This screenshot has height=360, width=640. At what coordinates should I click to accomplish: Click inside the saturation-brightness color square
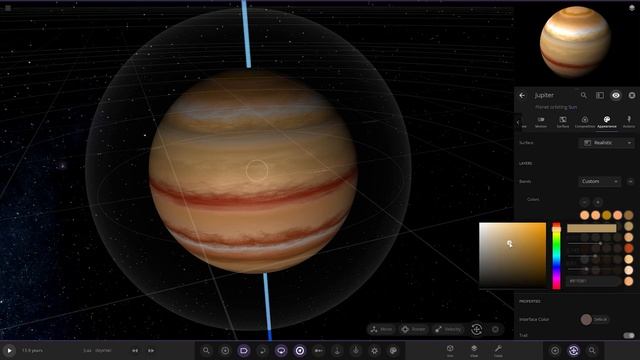click(512, 255)
